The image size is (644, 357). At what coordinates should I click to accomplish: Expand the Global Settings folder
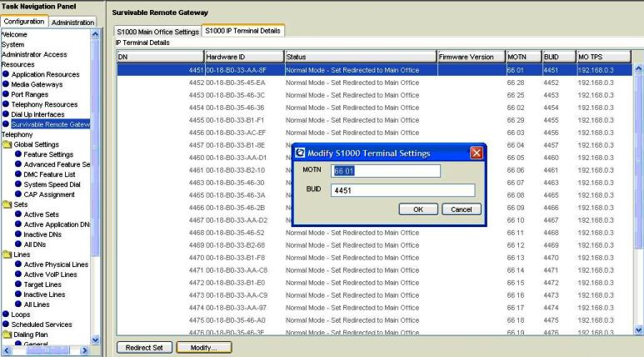(7, 144)
